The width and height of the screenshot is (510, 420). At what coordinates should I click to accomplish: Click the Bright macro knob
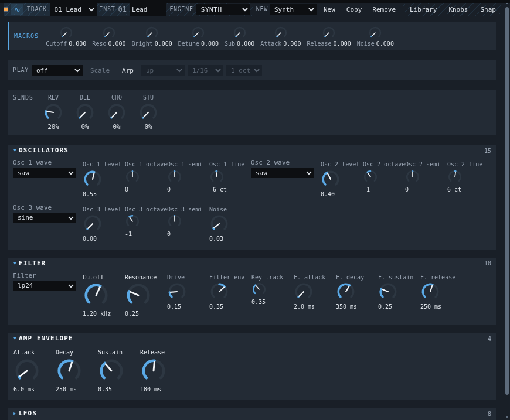pyautogui.click(x=152, y=33)
